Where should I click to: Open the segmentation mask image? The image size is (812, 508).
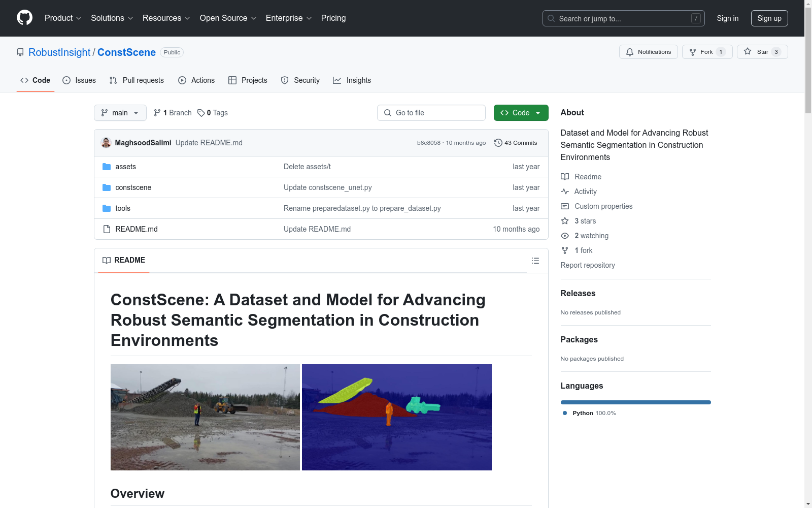click(397, 417)
